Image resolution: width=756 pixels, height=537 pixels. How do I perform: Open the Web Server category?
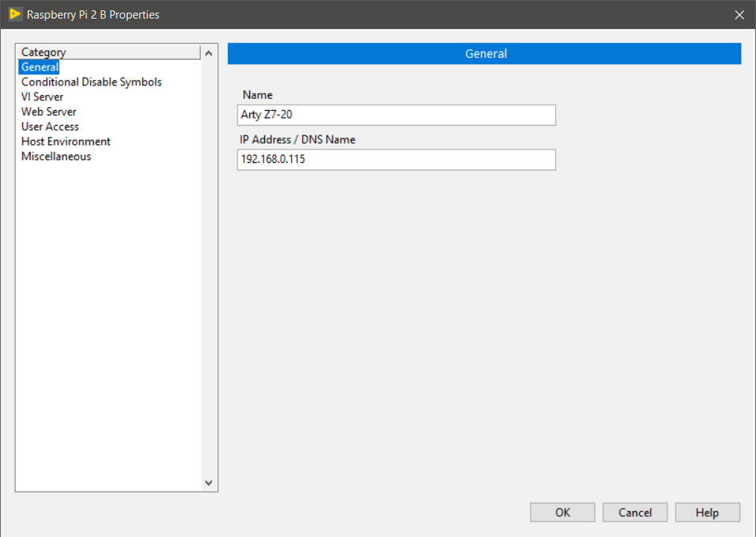(x=48, y=112)
